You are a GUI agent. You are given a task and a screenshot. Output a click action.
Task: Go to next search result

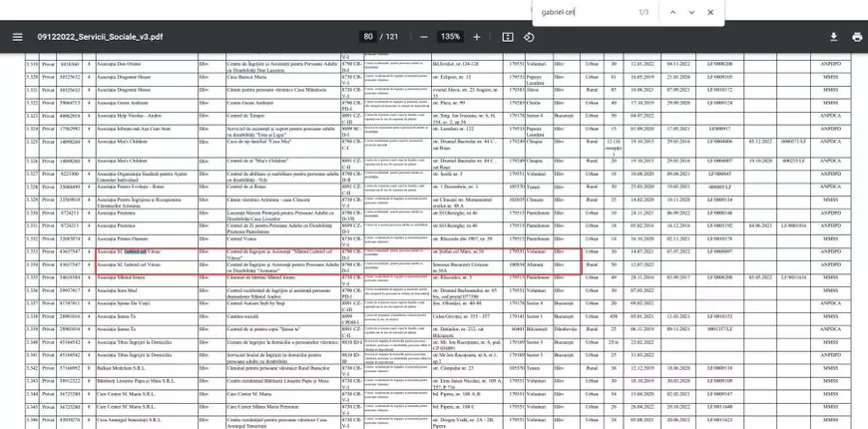click(691, 12)
